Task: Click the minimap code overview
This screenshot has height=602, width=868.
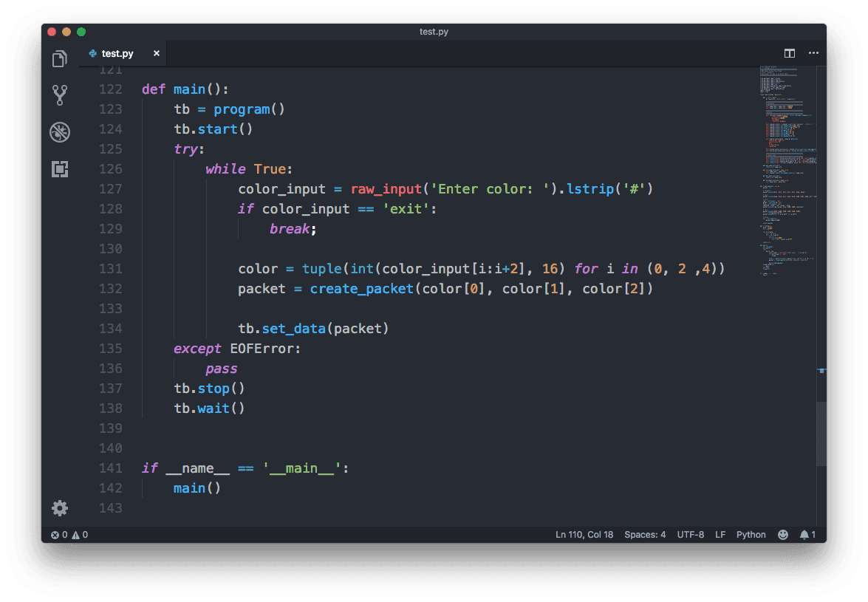Action: [787, 170]
